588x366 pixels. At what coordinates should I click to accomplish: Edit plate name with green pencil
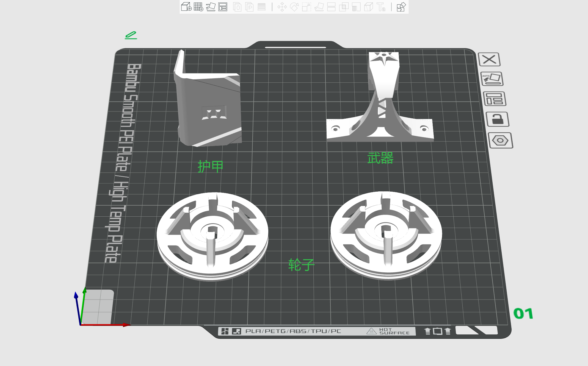[131, 35]
